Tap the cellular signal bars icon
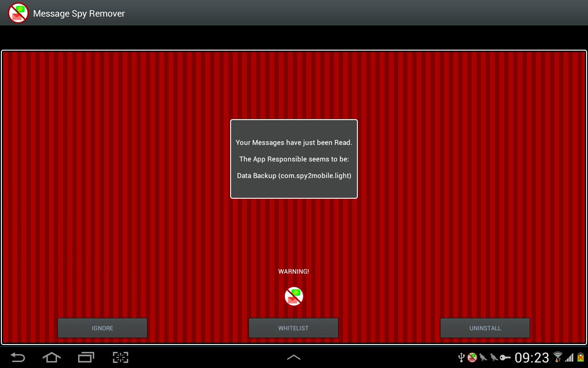 pos(570,357)
